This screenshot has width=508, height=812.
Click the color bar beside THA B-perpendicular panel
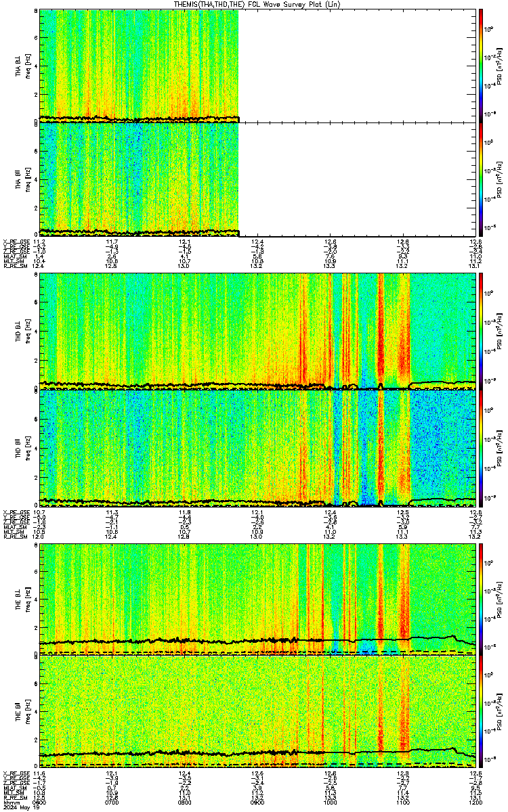[x=481, y=66]
